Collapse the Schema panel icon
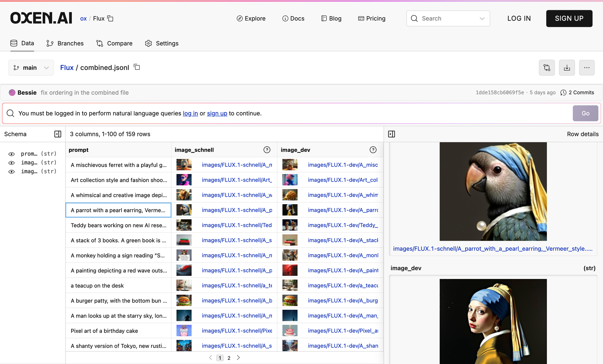Viewport: 603px width, 364px height. (58, 134)
